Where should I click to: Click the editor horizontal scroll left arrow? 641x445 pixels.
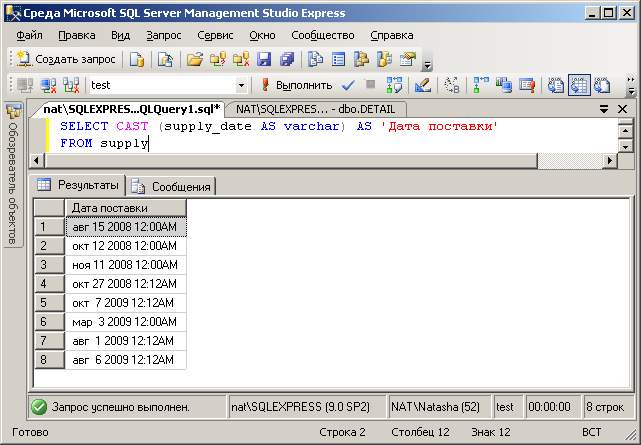click(x=37, y=161)
